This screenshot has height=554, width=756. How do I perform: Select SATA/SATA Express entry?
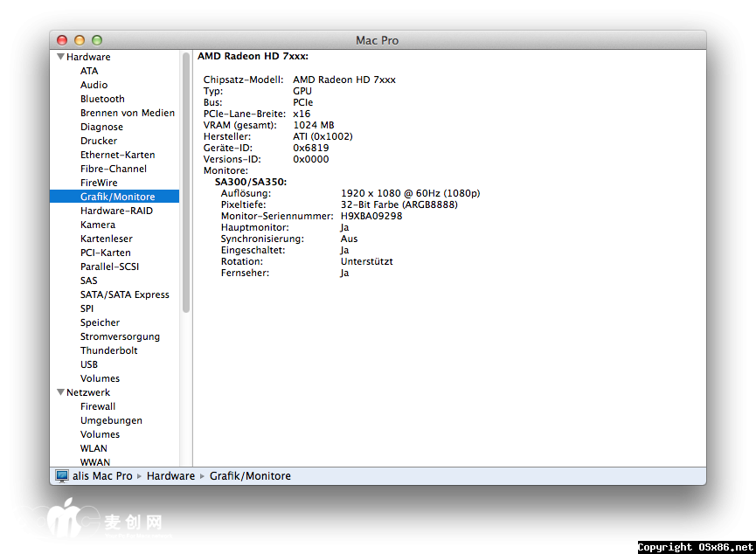click(124, 294)
